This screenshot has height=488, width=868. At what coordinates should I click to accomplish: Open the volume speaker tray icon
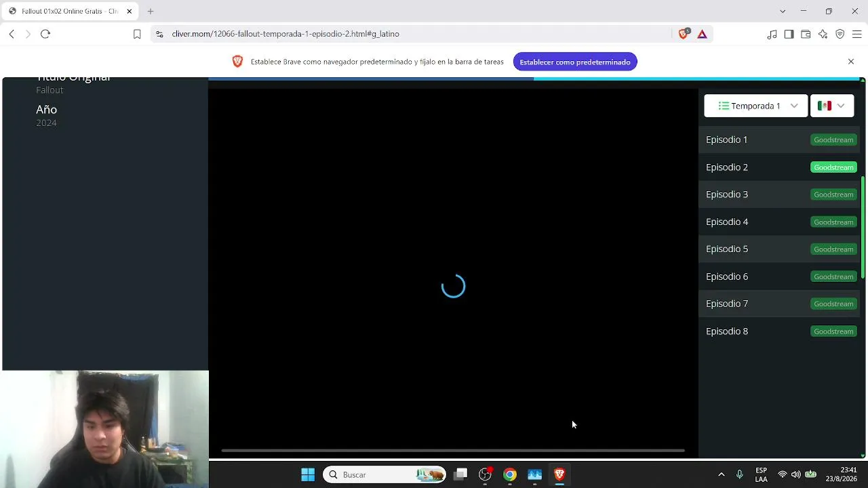[x=796, y=474]
